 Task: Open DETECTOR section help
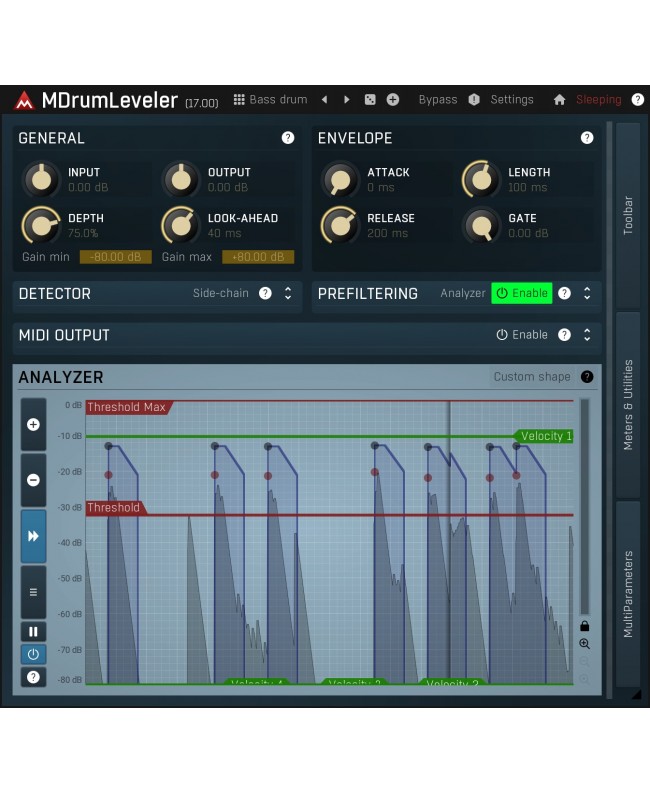265,293
